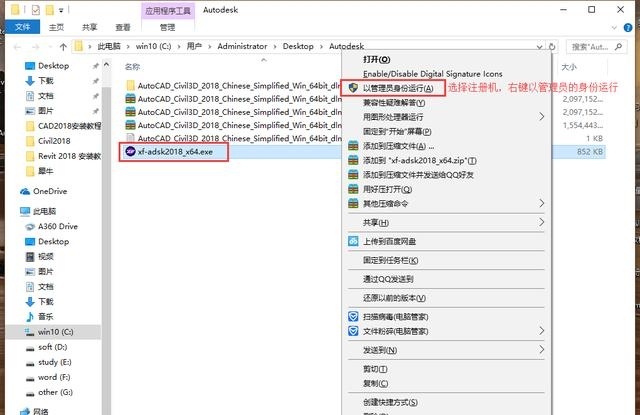Select win10 (C:) drive in sidebar
The height and width of the screenshot is (415, 640).
tap(54, 332)
